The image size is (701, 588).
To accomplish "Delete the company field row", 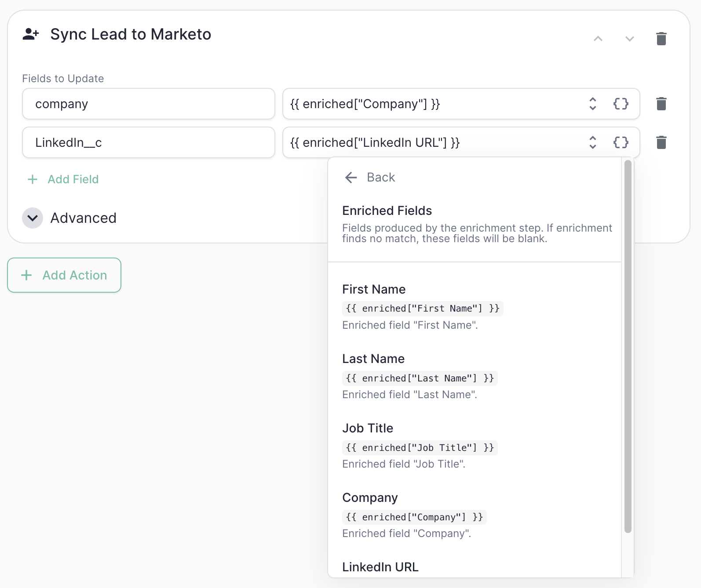I will pyautogui.click(x=661, y=104).
